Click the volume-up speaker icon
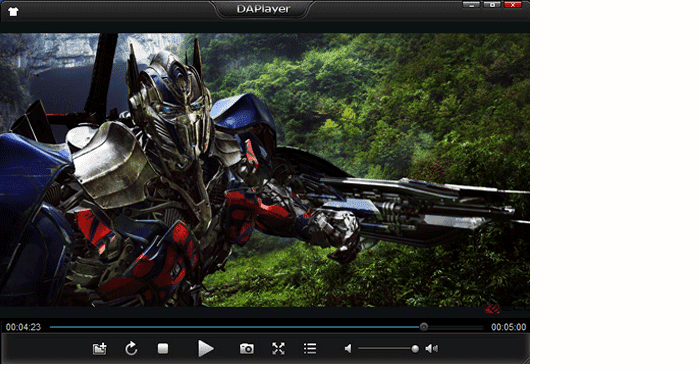Screen dimensions: 699x370 click(432, 349)
